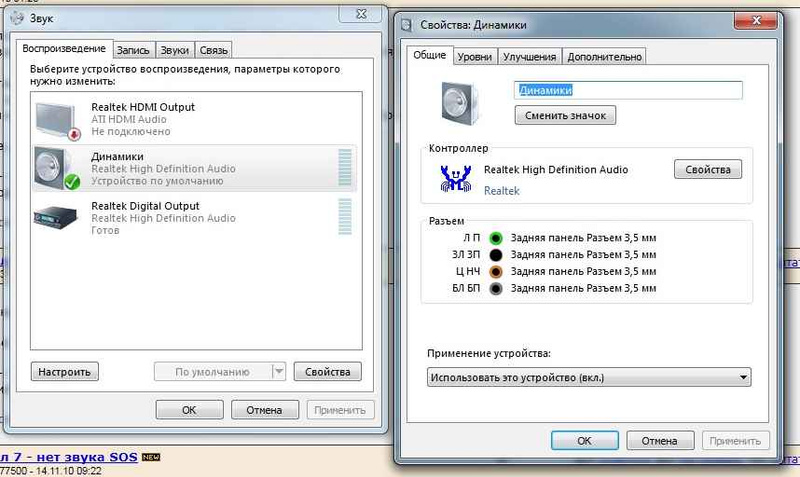This screenshot has height=477, width=800.
Task: Open the Улучшения tab
Action: pos(530,57)
